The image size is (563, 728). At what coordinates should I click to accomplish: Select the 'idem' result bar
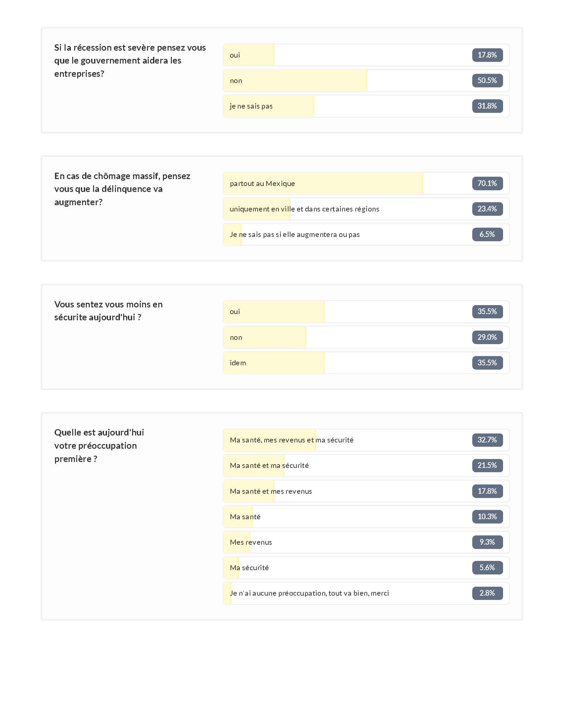[x=366, y=363]
